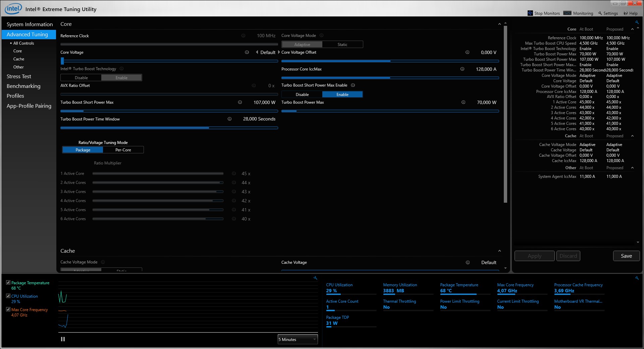
Task: Click the Turbo Boost Power Max slider
Action: [x=390, y=111]
